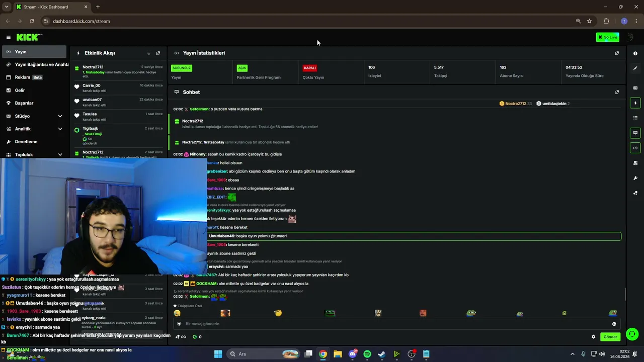Screen dimensions: 644x362
Task: Click the highlighted Umutlaben46 chat message
Action: coord(415,236)
